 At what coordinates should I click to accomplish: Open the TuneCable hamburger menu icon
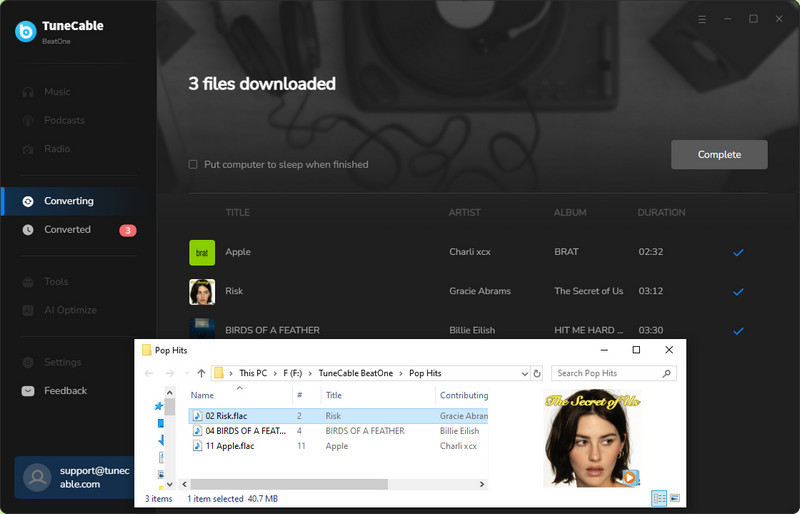coord(702,19)
